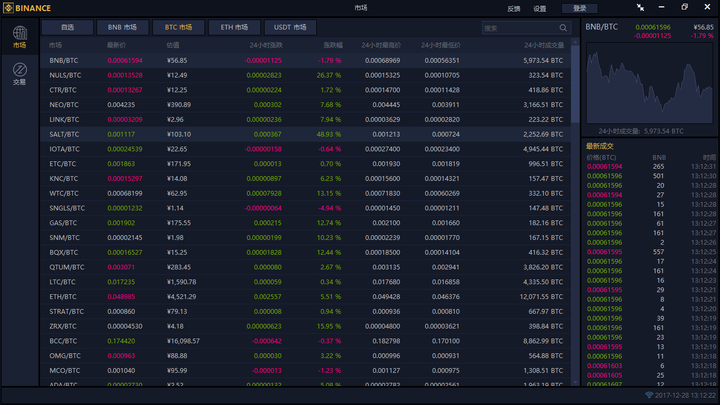Click the shrink window arrows icon

coord(640,7)
